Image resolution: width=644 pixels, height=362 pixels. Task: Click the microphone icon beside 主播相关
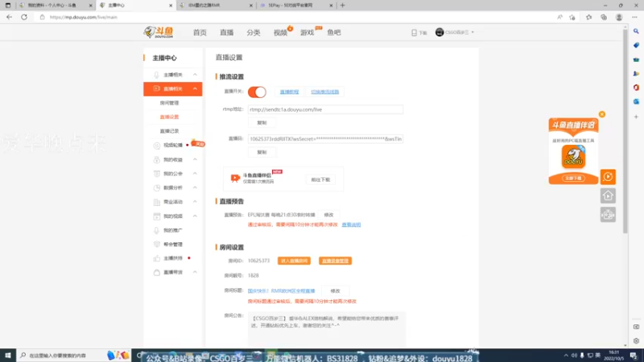pyautogui.click(x=156, y=75)
